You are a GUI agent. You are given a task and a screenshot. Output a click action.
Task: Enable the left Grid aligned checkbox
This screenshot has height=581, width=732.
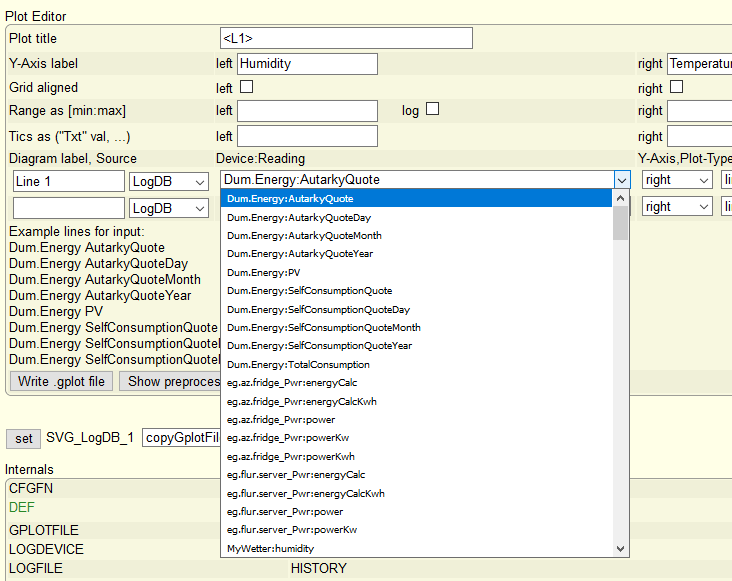pyautogui.click(x=246, y=87)
